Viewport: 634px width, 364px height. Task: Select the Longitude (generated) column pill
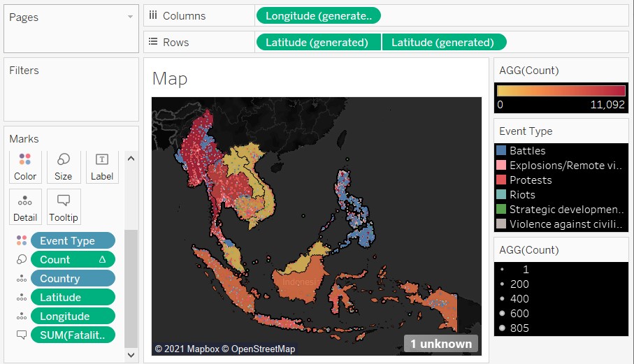(x=319, y=15)
